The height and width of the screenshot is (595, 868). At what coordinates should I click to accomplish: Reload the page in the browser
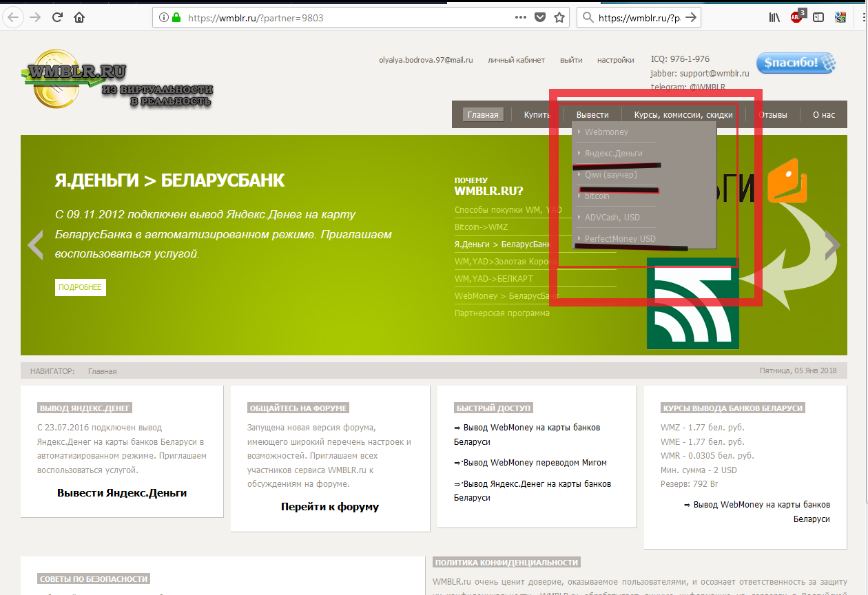point(58,18)
